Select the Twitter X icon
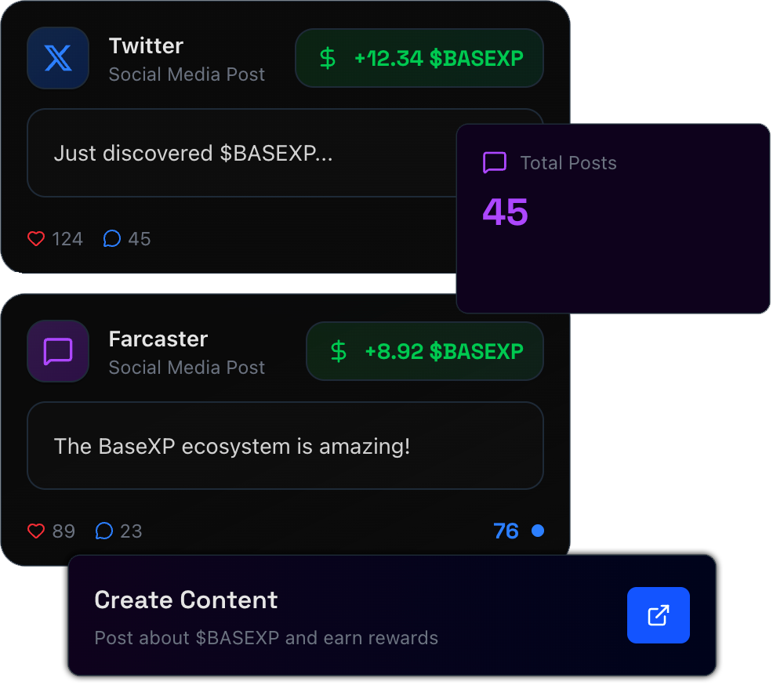This screenshot has width=784, height=685. click(58, 58)
